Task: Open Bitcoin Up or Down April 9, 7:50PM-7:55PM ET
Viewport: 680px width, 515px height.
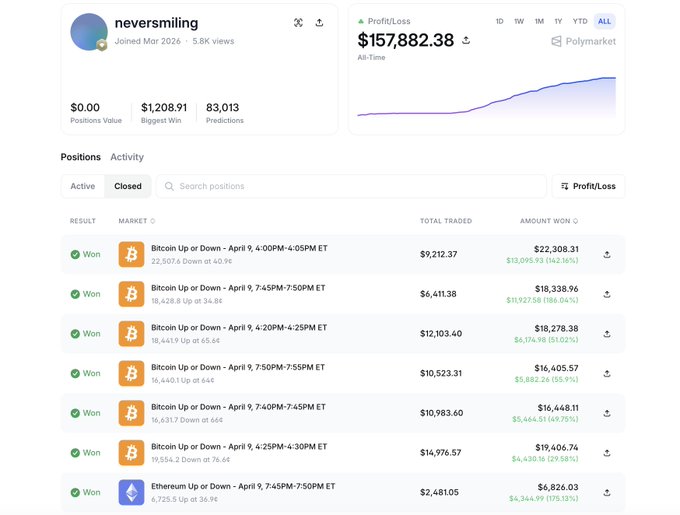Action: click(238, 367)
